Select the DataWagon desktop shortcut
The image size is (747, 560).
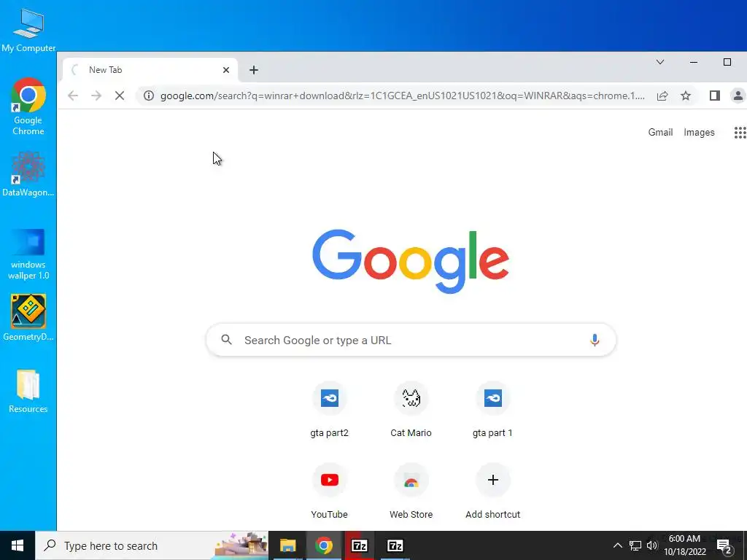point(28,174)
